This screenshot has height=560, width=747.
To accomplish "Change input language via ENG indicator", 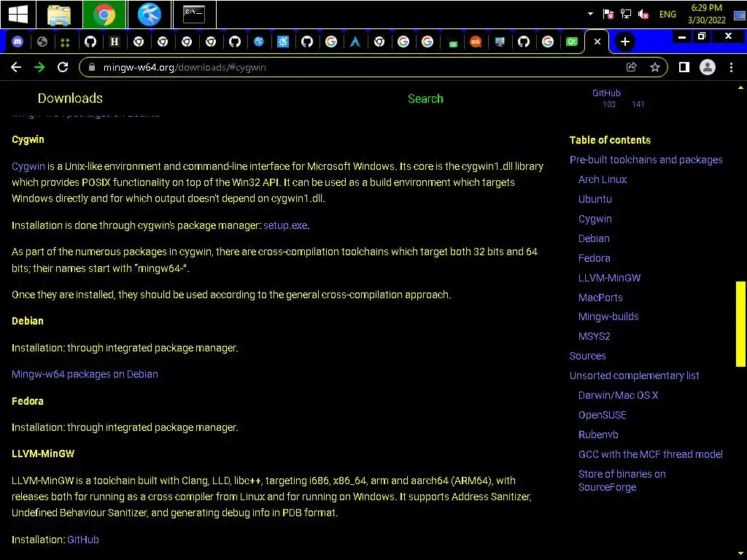I will pos(667,15).
